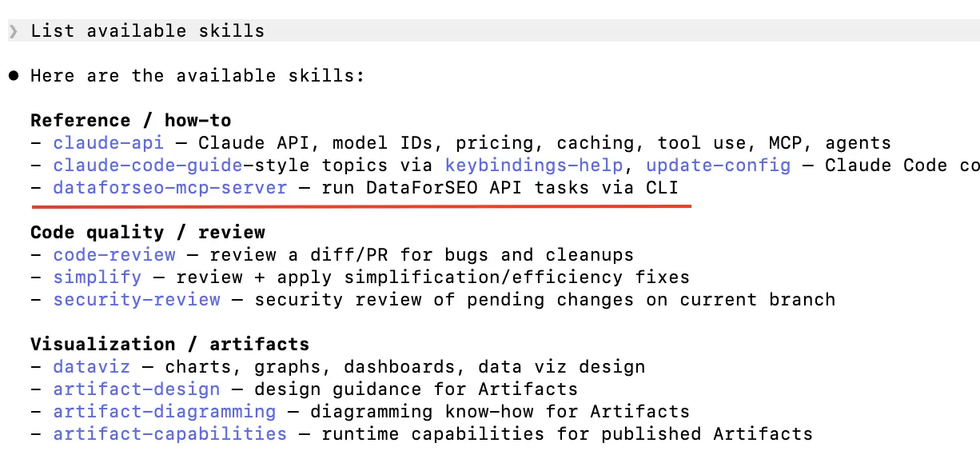Open the update-config skill link

pos(719,166)
